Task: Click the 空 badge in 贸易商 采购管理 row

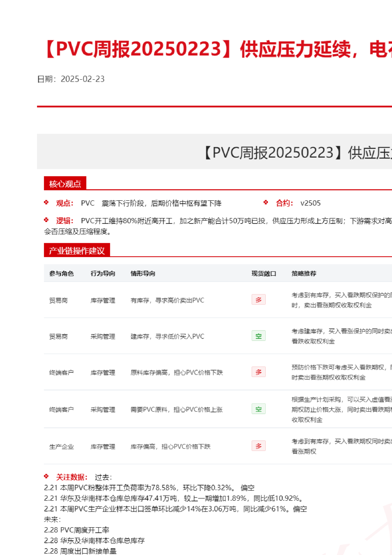Action: point(258,336)
